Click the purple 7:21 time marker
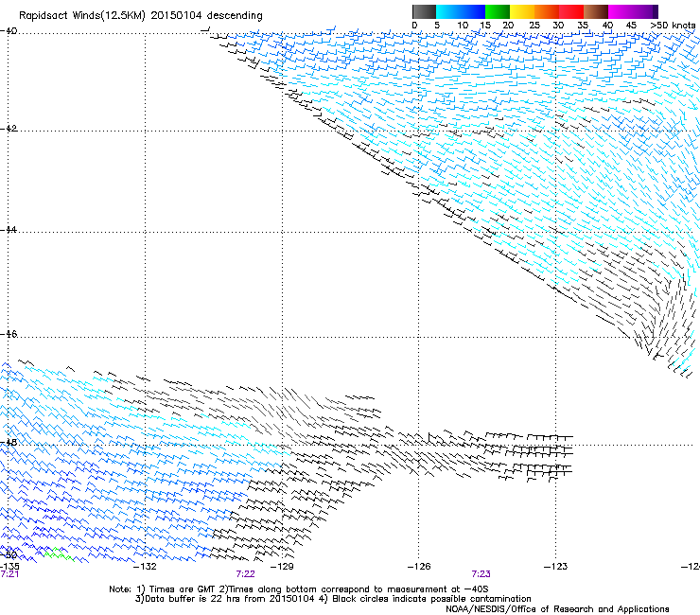This screenshot has height=615, width=700. (9, 574)
